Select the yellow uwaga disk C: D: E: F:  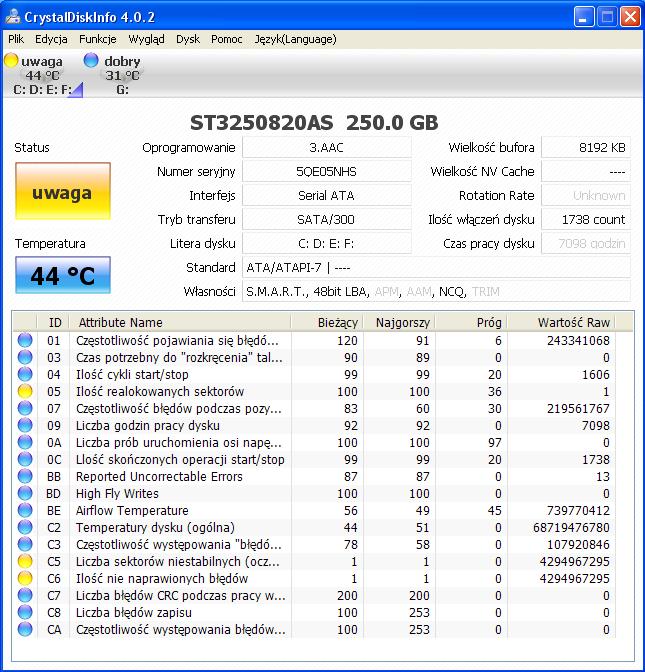[x=42, y=74]
